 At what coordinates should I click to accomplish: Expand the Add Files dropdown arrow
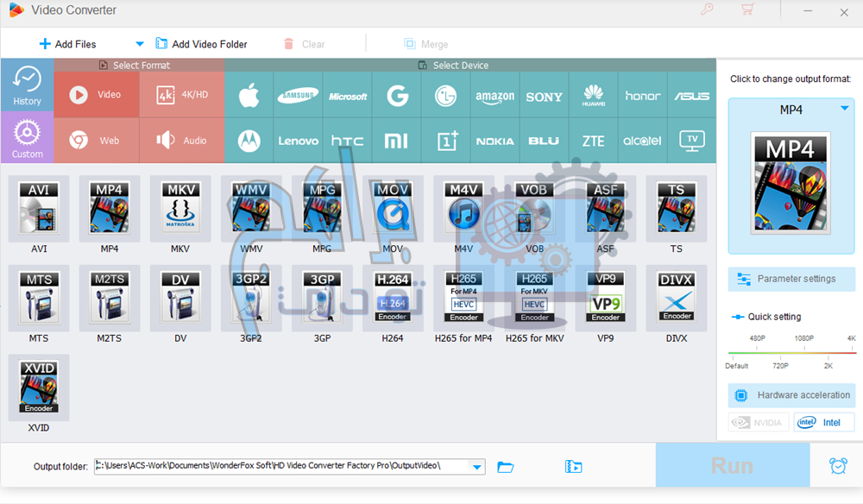(x=140, y=44)
